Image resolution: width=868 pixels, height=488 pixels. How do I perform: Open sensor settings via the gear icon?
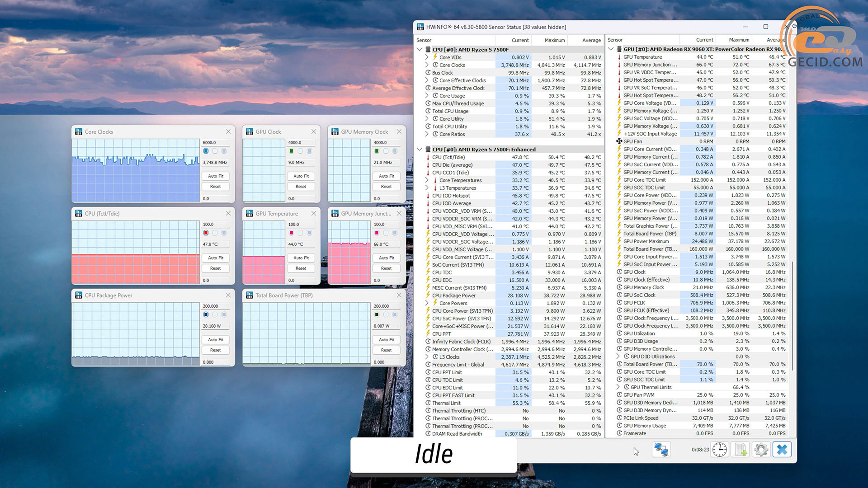pos(761,450)
